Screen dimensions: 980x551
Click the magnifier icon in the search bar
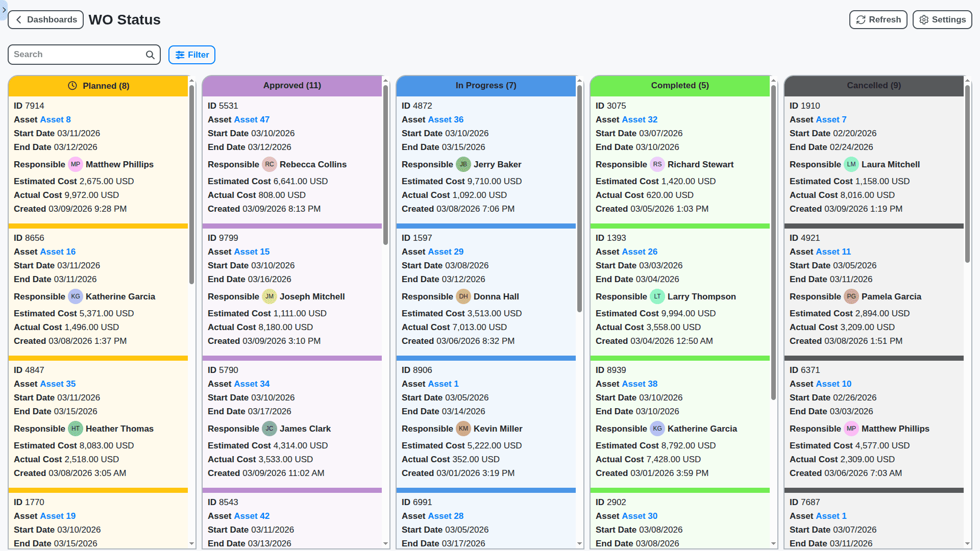coord(150,54)
